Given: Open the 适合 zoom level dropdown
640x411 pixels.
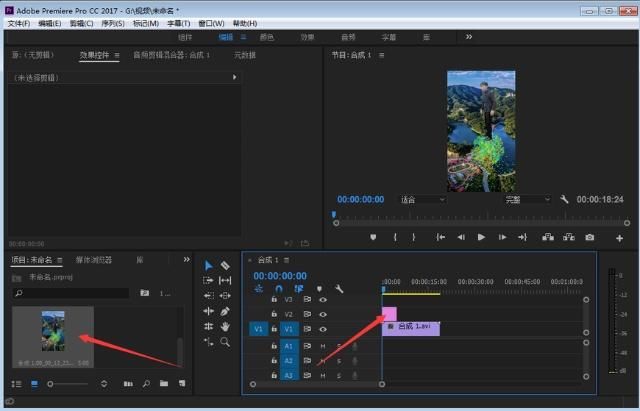Looking at the screenshot, I should [422, 199].
